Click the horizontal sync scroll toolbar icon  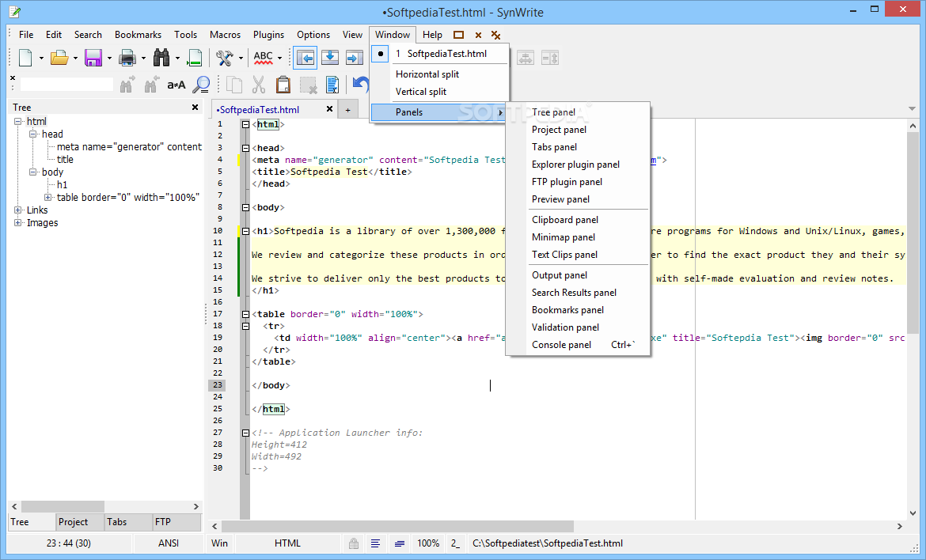(x=526, y=58)
